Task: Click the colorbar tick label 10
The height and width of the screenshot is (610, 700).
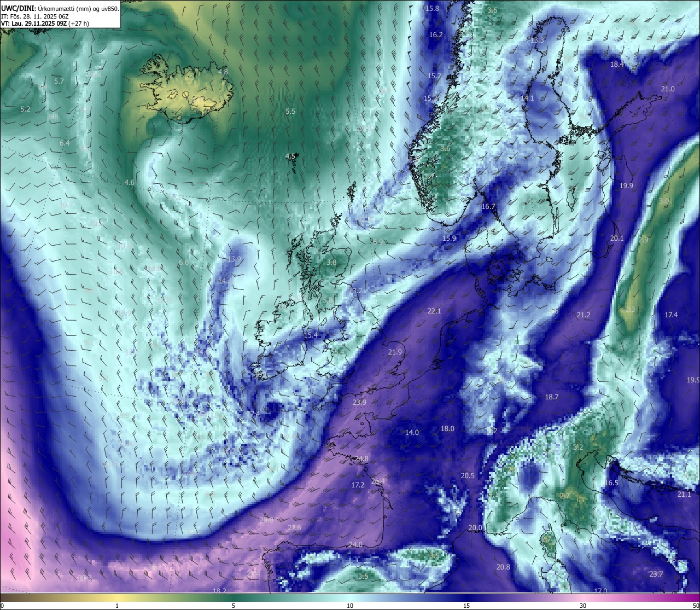Action: pyautogui.click(x=350, y=605)
